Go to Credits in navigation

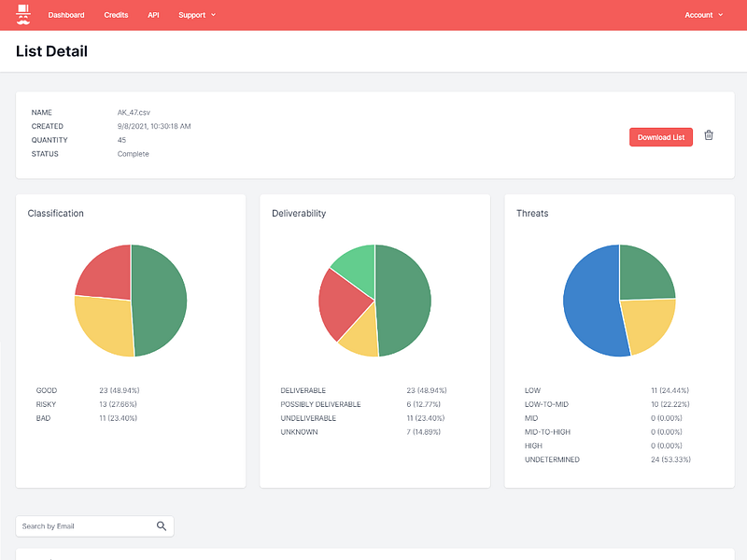116,15
